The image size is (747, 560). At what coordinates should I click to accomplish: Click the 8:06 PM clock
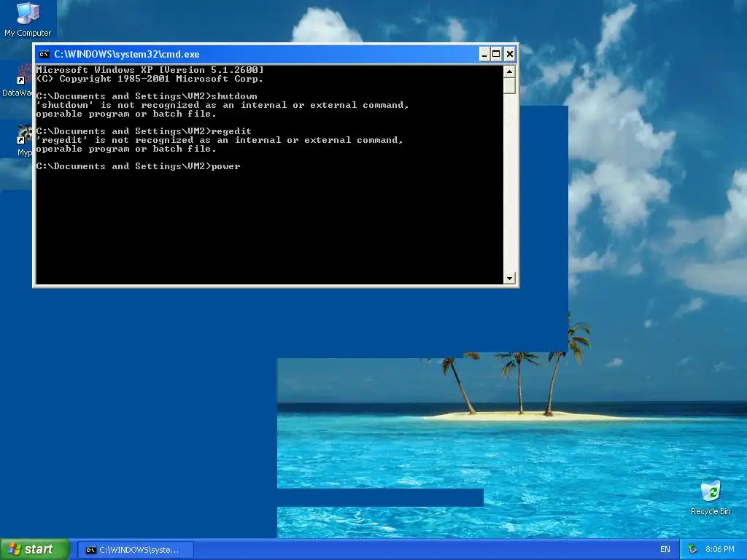click(x=720, y=550)
